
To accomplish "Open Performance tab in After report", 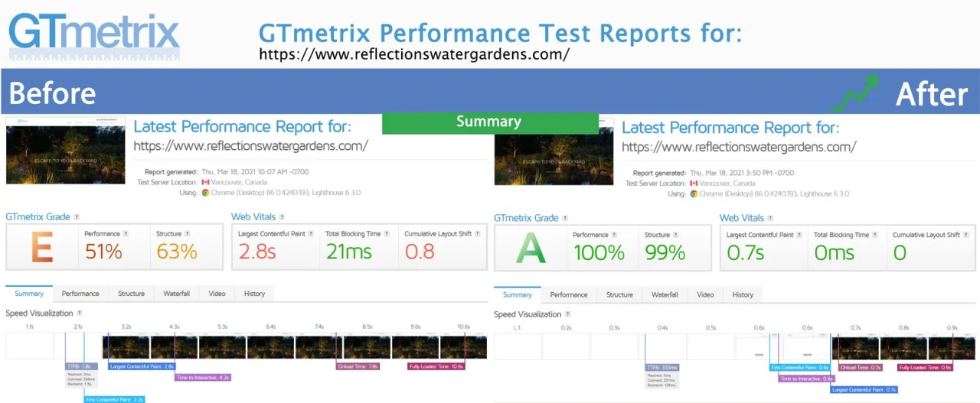I will click(x=569, y=294).
